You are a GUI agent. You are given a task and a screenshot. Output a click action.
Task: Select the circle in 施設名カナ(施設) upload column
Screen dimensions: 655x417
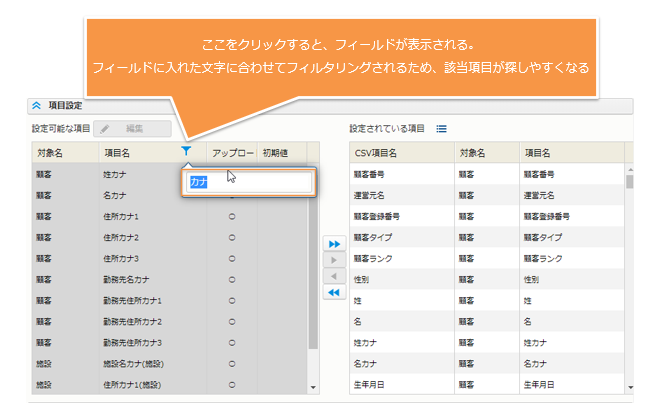click(x=232, y=363)
